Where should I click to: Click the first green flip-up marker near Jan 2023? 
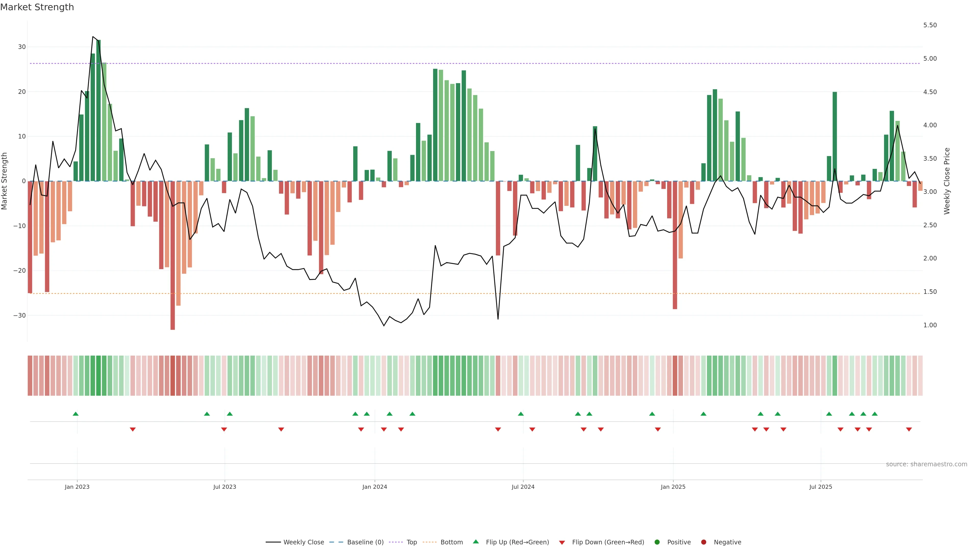pyautogui.click(x=75, y=414)
